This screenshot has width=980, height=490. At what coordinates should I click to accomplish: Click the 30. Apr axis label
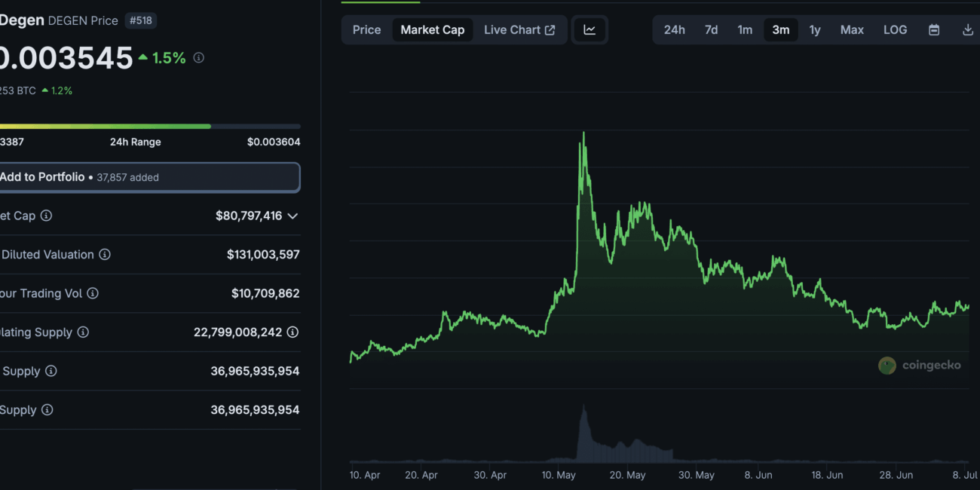click(x=490, y=475)
